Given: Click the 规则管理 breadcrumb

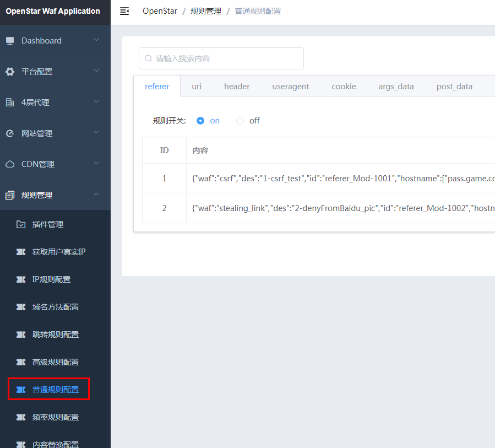Looking at the screenshot, I should coord(205,11).
